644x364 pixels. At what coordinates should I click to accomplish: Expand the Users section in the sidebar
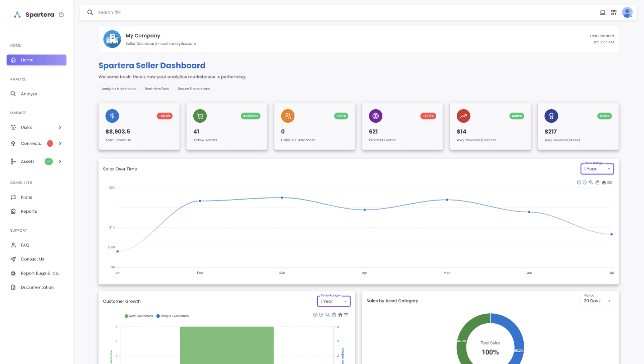(x=36, y=127)
